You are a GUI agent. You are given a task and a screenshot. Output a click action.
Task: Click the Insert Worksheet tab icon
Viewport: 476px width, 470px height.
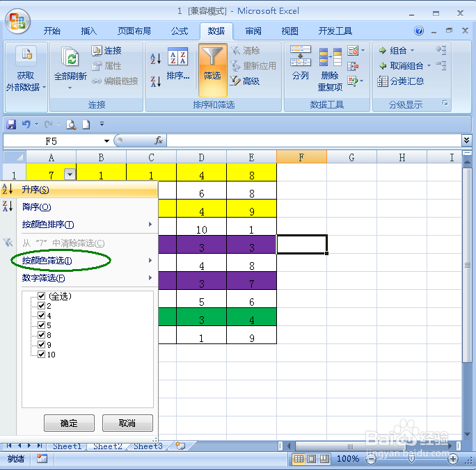[180, 446]
